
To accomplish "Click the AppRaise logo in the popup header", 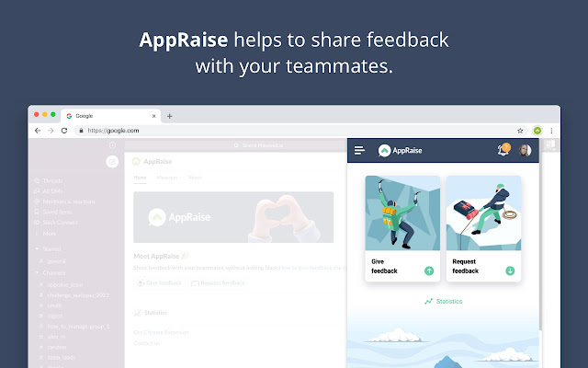I will (x=400, y=151).
